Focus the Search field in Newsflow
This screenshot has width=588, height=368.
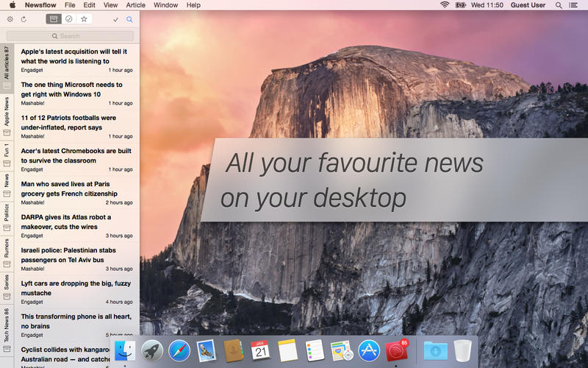(70, 36)
